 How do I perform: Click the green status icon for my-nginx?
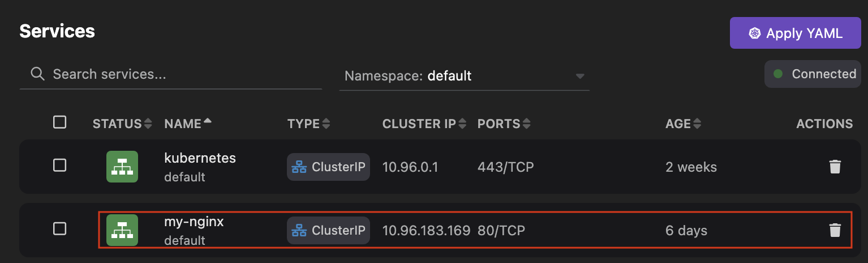point(122,230)
